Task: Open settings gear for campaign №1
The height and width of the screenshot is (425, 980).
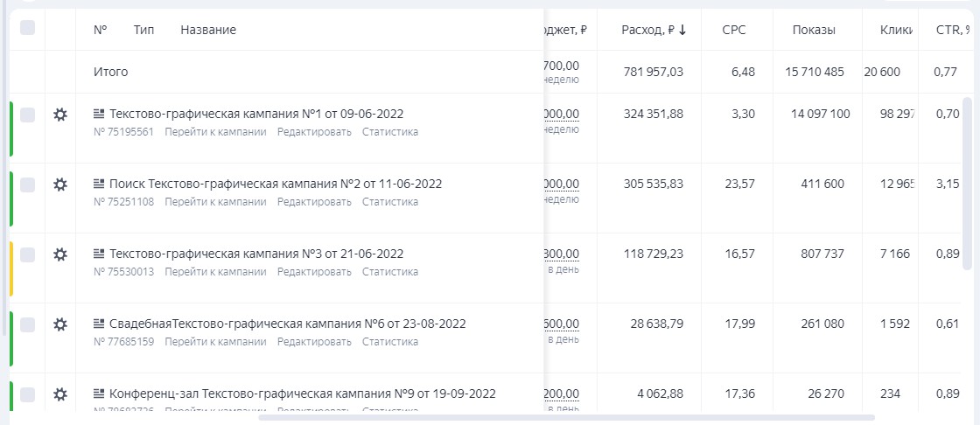Action: pyautogui.click(x=60, y=115)
